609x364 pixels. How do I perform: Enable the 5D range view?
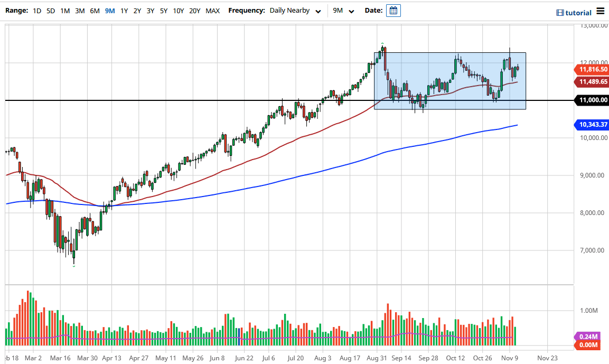[x=50, y=11]
